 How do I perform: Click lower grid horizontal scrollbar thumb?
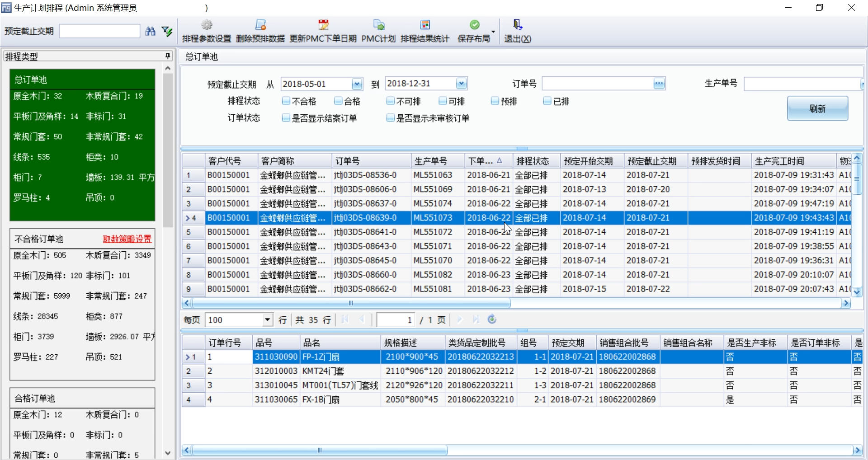[319, 451]
